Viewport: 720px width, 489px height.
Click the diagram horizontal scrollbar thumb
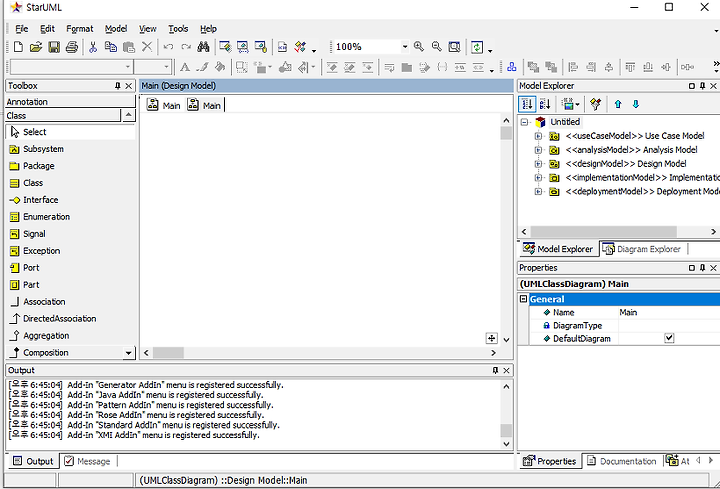(x=169, y=353)
